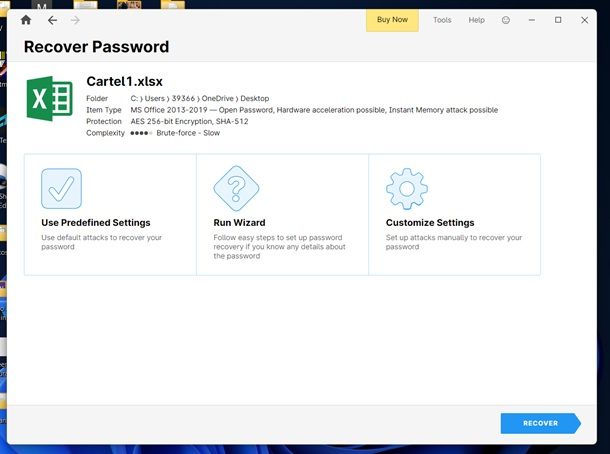This screenshot has height=454, width=610.
Task: Open the Tools menu
Action: (442, 20)
